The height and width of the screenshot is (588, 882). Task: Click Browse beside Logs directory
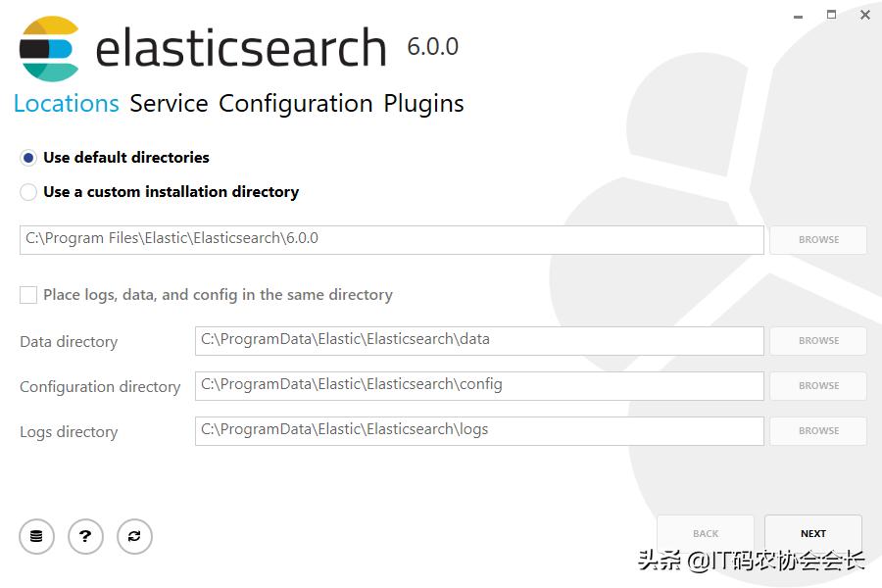coord(817,430)
